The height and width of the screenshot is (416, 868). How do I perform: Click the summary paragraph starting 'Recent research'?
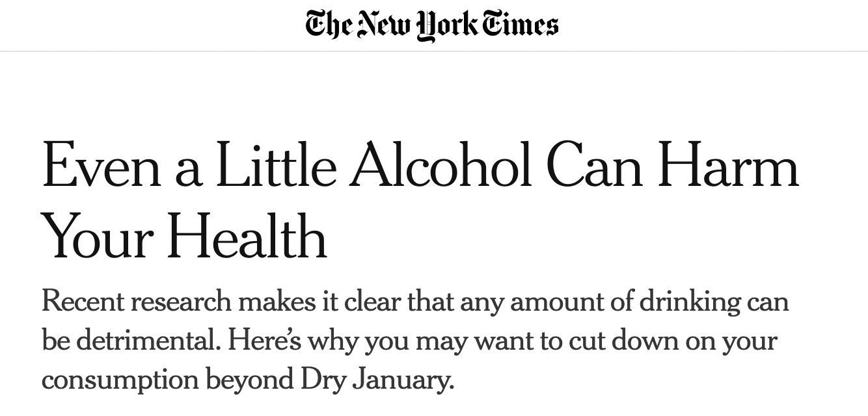(415, 341)
